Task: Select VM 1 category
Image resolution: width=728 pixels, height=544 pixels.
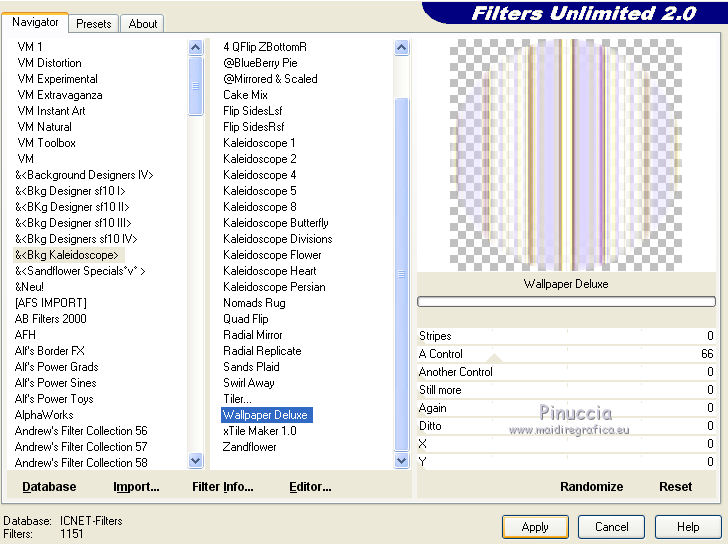Action: (x=30, y=47)
